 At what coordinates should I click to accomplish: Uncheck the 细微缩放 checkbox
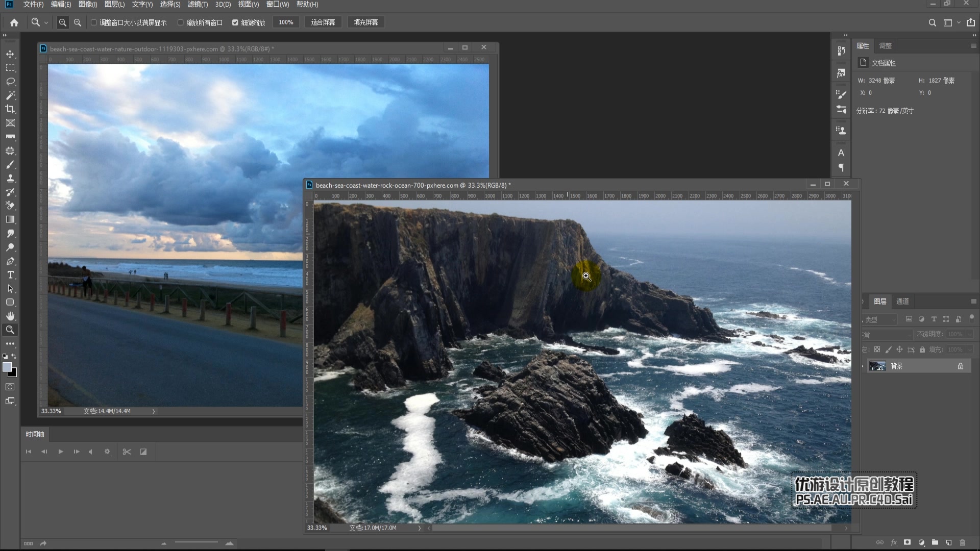point(235,22)
